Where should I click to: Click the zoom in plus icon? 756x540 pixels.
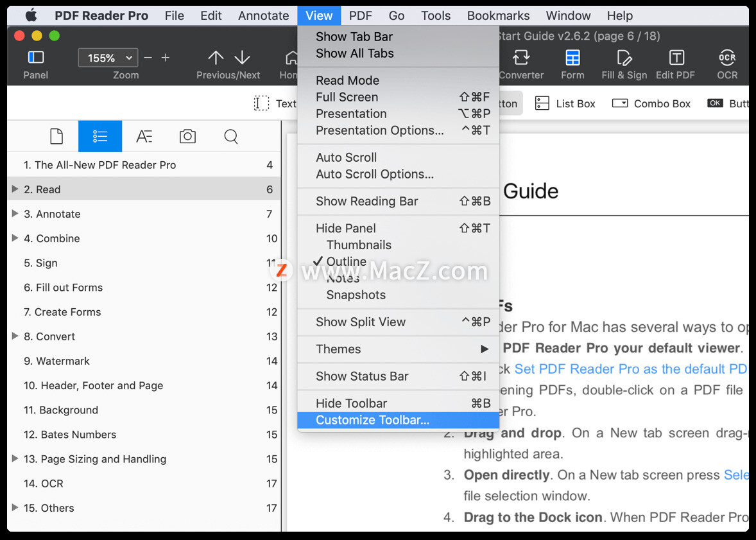click(166, 58)
